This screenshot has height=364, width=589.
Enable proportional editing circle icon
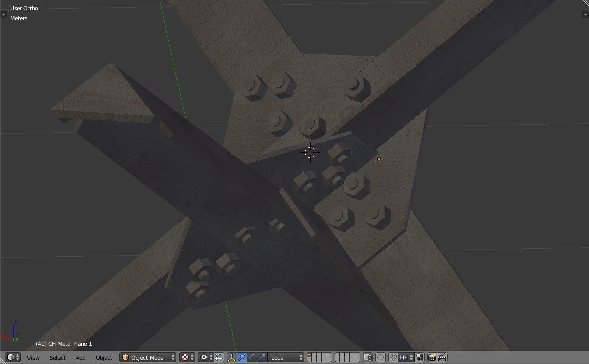[x=380, y=357]
